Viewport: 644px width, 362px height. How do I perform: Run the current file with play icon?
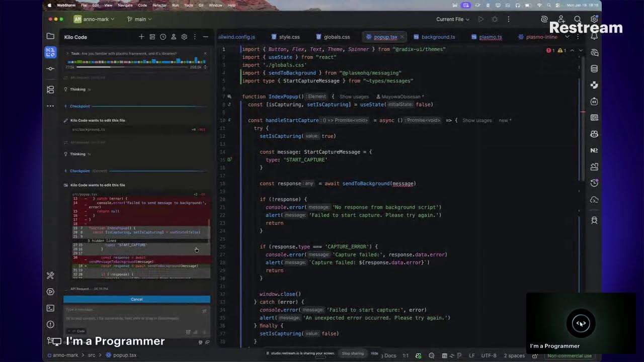click(x=481, y=19)
